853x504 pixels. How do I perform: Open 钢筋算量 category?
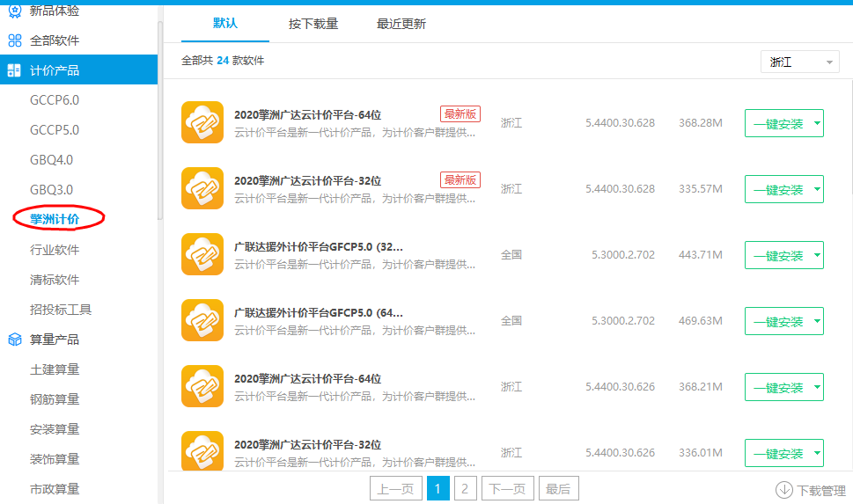click(55, 399)
